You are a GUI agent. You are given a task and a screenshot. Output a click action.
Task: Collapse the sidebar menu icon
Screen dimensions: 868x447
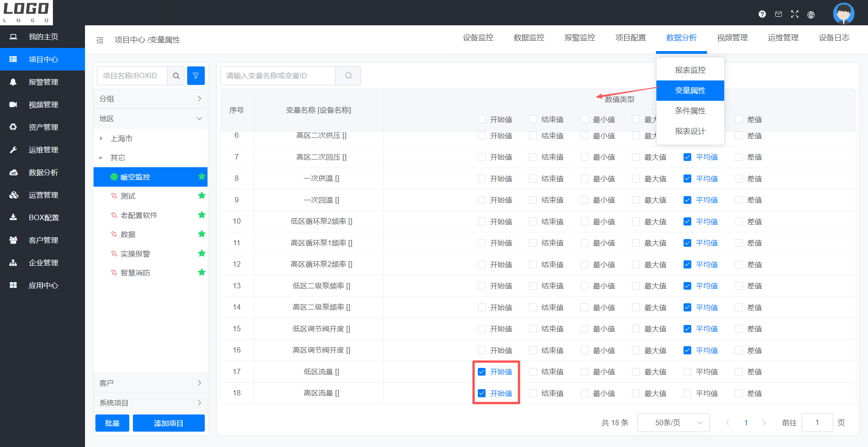[x=100, y=40]
